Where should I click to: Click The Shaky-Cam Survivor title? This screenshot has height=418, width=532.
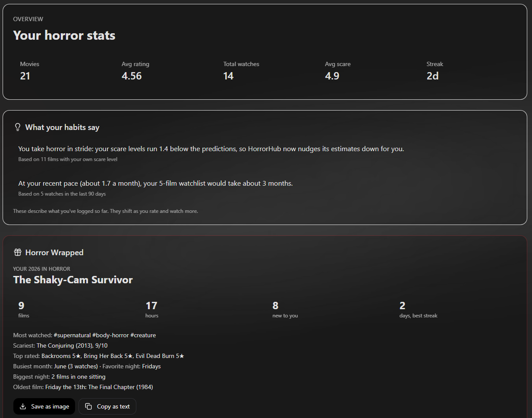pos(73,280)
